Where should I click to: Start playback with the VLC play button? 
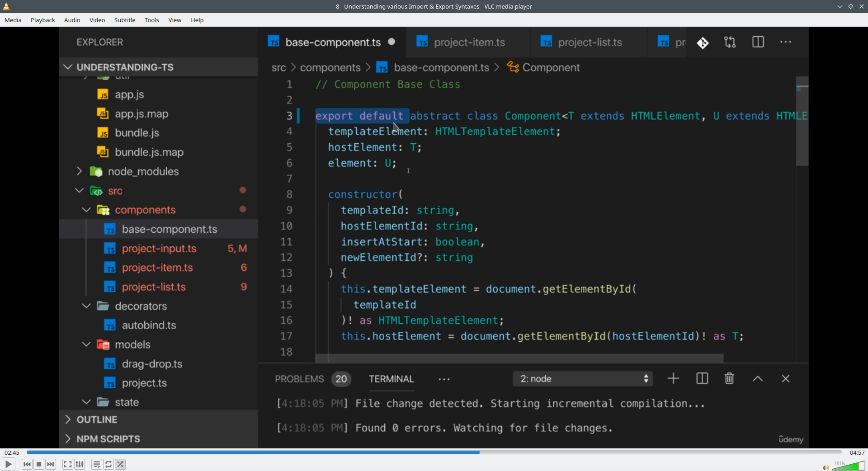[x=9, y=464]
